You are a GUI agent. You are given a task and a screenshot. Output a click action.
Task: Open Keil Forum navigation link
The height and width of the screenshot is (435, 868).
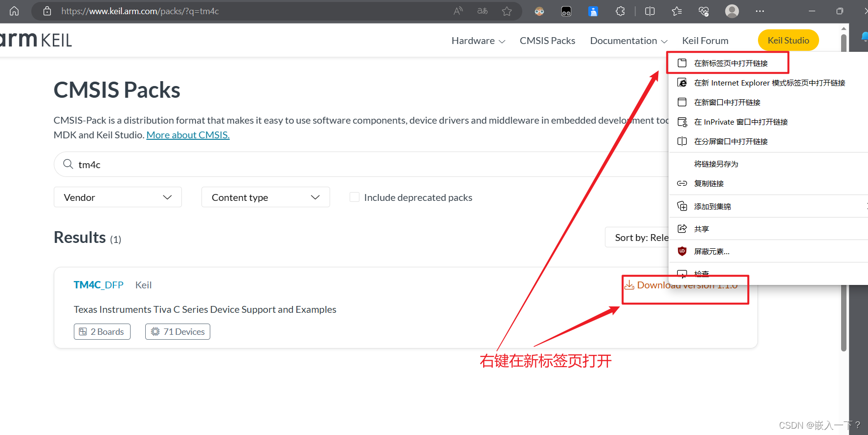coord(705,41)
